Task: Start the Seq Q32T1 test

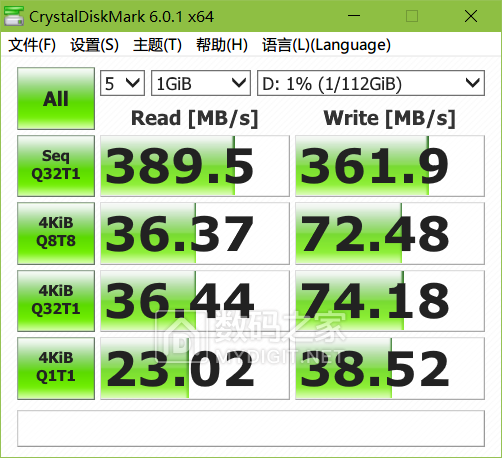Action: [x=56, y=166]
